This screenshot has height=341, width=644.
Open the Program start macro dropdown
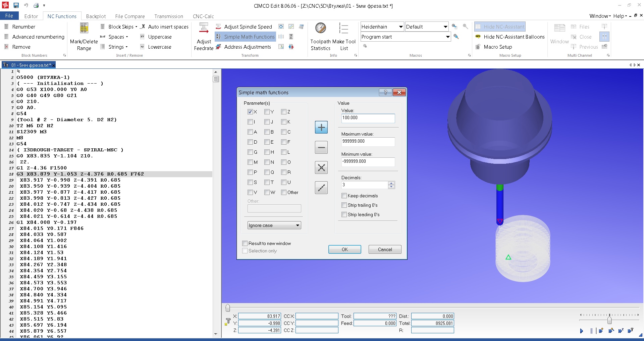[x=406, y=37]
